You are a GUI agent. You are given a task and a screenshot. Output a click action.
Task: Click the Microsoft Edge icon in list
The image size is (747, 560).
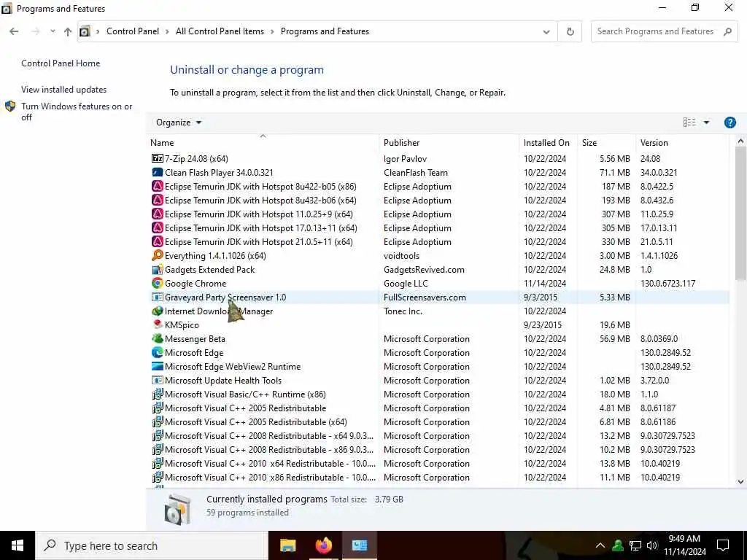pos(158,352)
